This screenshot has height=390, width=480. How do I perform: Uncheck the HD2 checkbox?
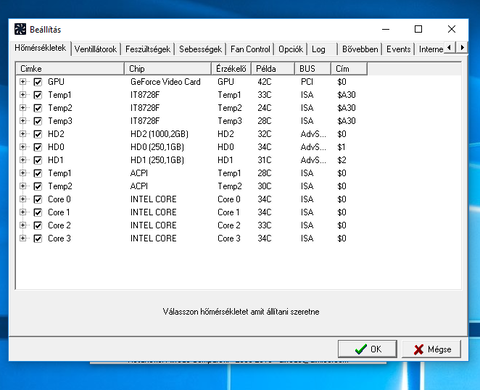pyautogui.click(x=38, y=134)
